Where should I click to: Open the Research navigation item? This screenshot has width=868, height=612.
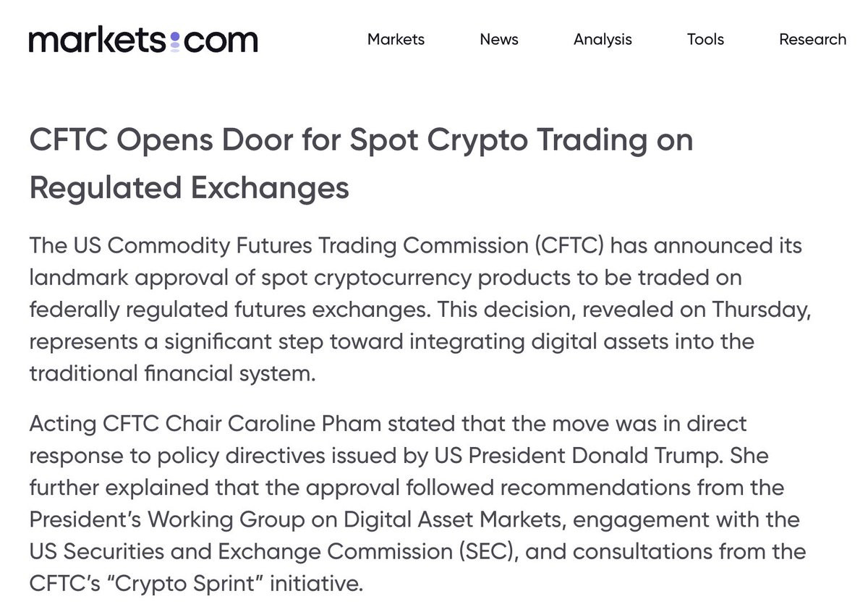(x=812, y=39)
